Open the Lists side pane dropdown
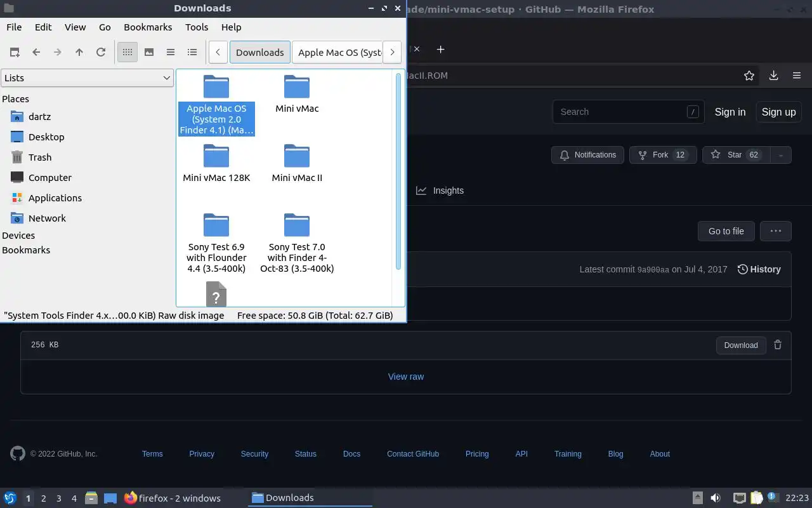This screenshot has width=812, height=508. coord(87,77)
